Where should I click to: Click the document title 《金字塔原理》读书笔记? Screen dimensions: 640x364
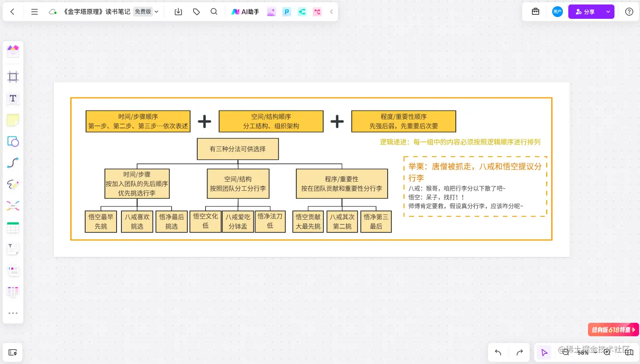pos(97,12)
